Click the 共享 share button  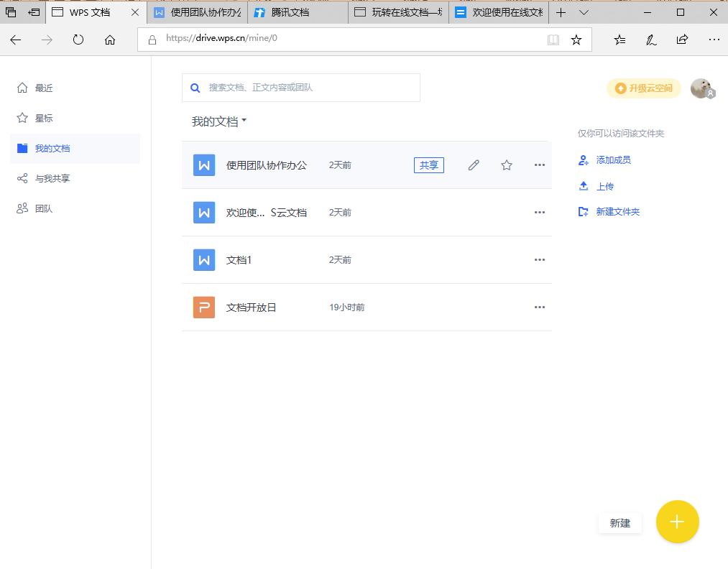[428, 165]
